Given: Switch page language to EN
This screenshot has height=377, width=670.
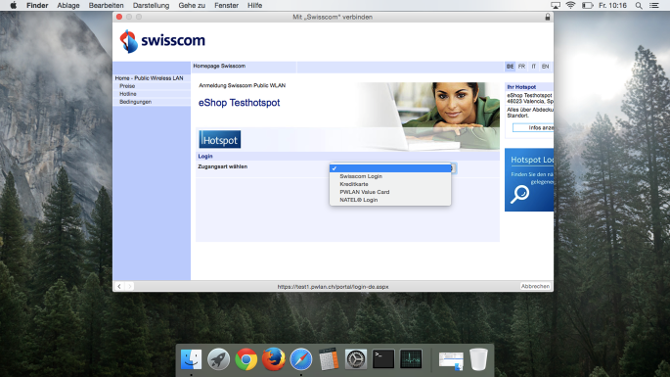Looking at the screenshot, I should [545, 67].
